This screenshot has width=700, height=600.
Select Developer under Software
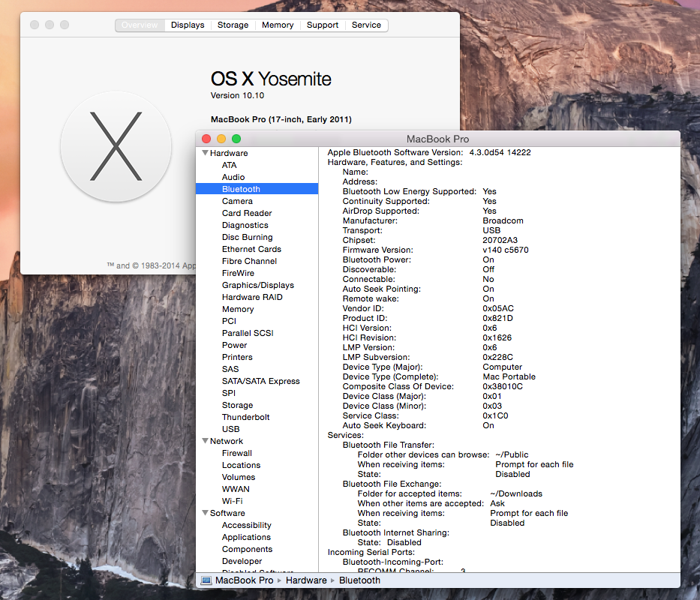pos(242,561)
